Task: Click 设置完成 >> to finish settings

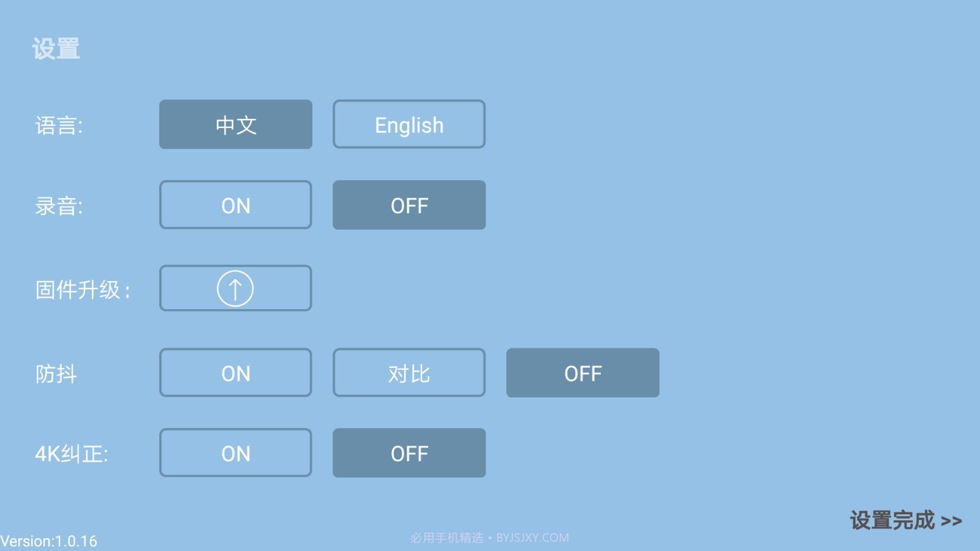Action: coord(905,520)
